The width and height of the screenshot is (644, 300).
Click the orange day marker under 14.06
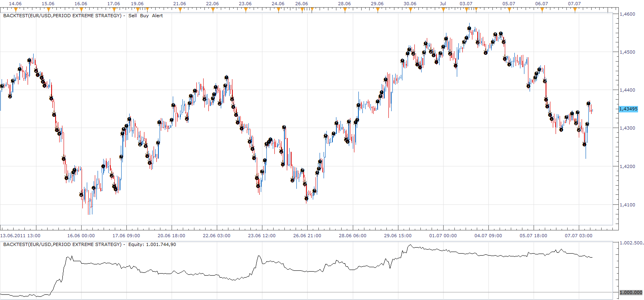tap(16, 10)
